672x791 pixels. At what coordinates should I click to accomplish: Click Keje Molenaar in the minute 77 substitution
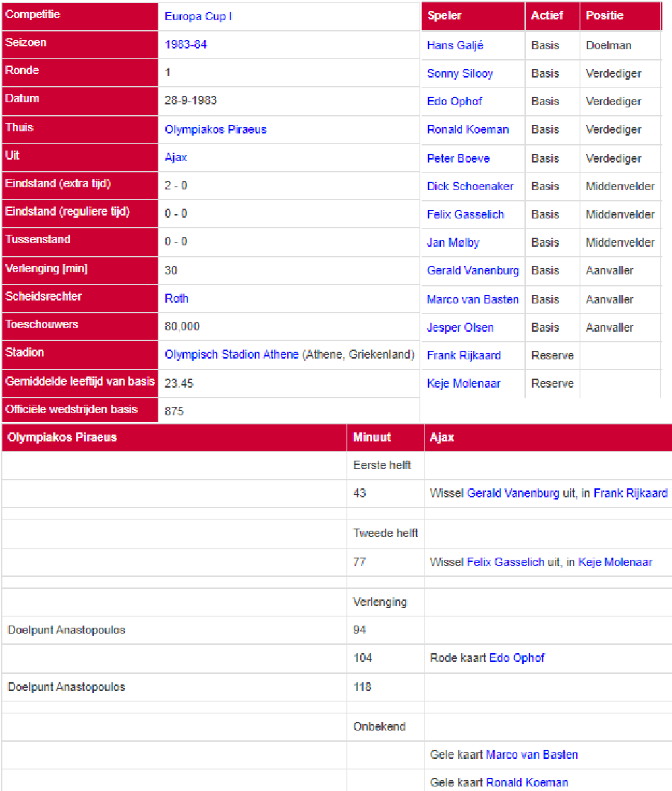[615, 562]
